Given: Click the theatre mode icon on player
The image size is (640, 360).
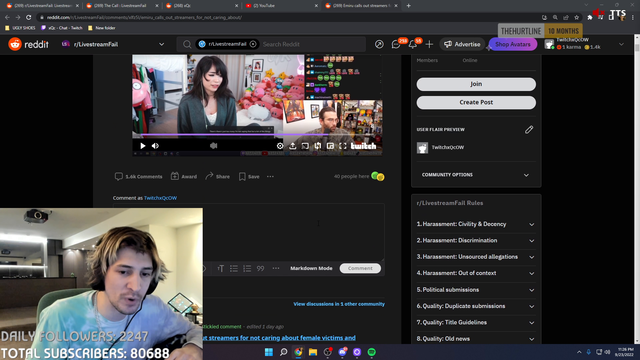Looking at the screenshot, I should (305, 146).
